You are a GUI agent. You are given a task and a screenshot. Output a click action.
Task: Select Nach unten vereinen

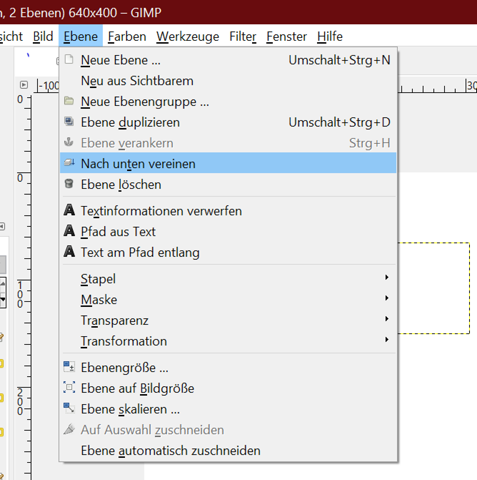point(228,163)
